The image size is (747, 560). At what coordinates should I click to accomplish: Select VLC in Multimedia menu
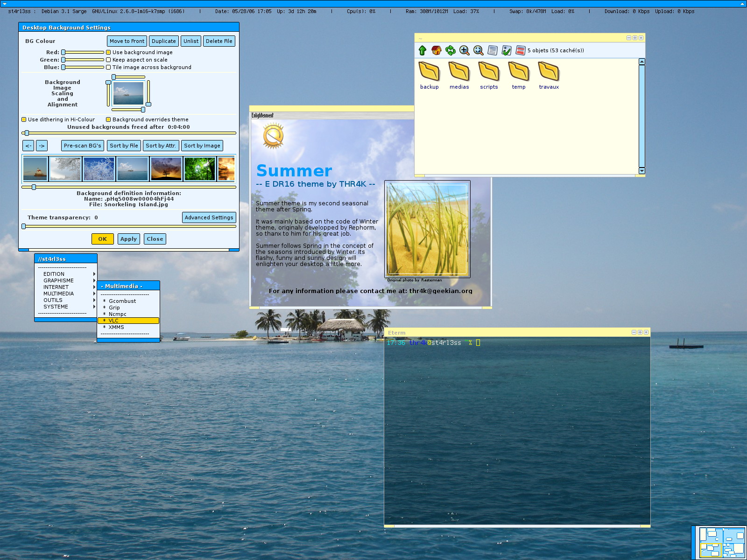pyautogui.click(x=128, y=321)
